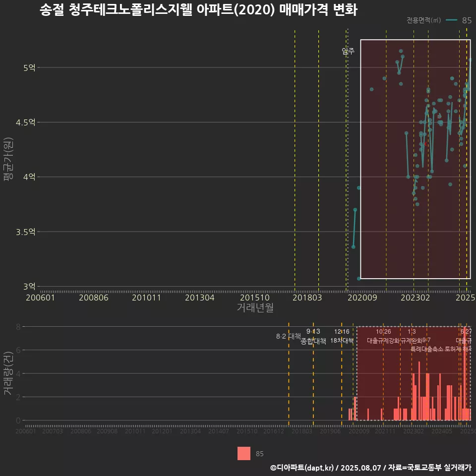Click the teal line legend swatch for 85

[451, 20]
